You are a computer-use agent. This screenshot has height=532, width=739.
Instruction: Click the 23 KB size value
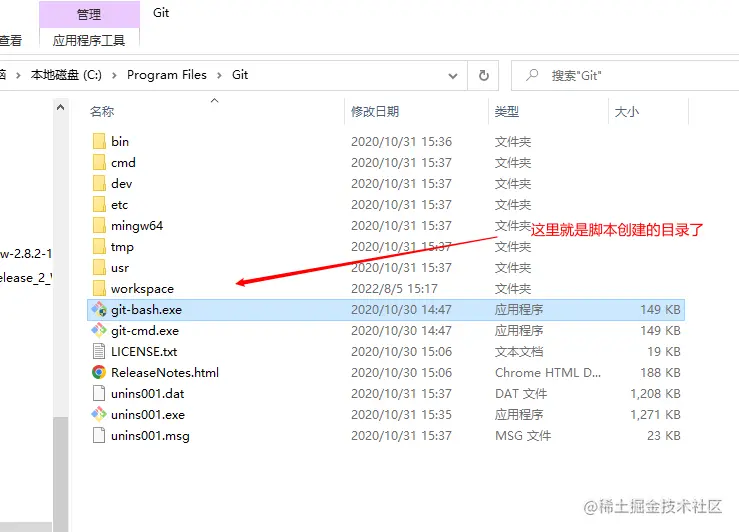coord(664,435)
